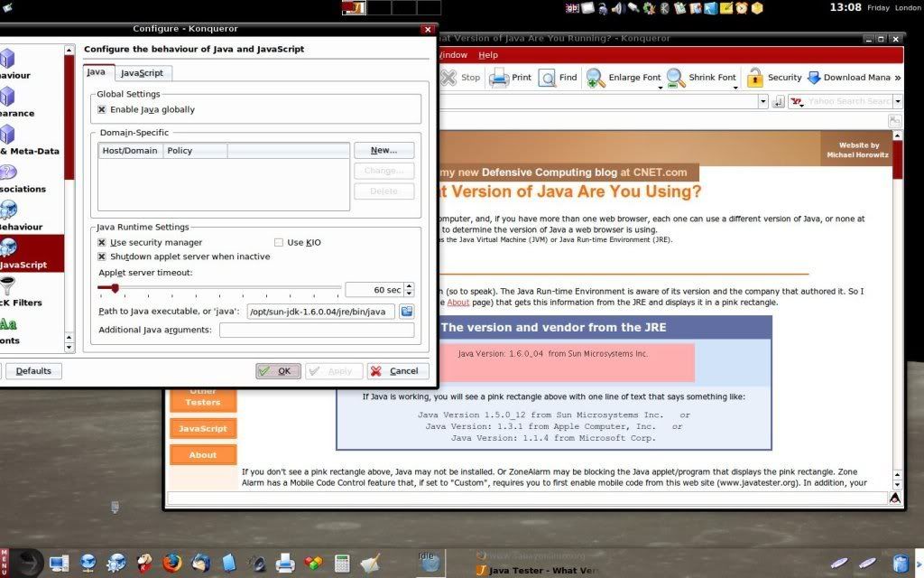Launch Thunderbird mail from the bottom panel
924x578 pixels.
pyautogui.click(x=200, y=563)
